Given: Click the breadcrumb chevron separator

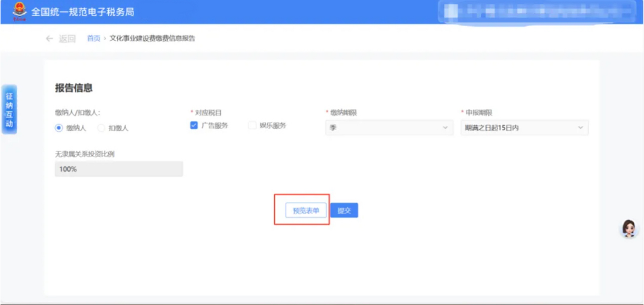Looking at the screenshot, I should [x=105, y=39].
